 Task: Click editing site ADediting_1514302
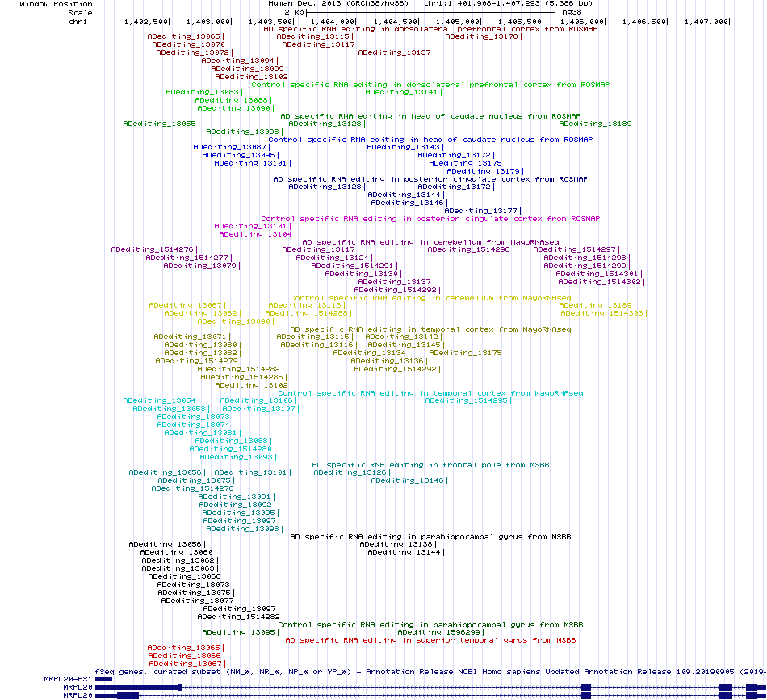(x=601, y=283)
